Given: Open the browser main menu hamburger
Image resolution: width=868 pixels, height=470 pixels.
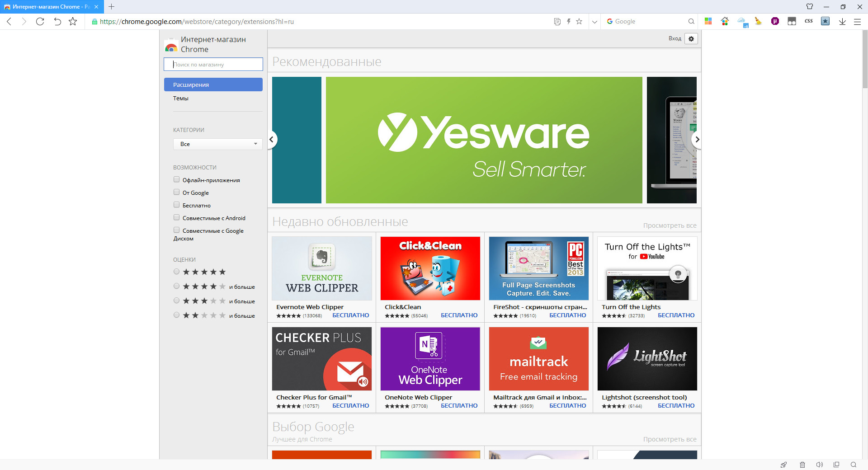Looking at the screenshot, I should (x=857, y=21).
